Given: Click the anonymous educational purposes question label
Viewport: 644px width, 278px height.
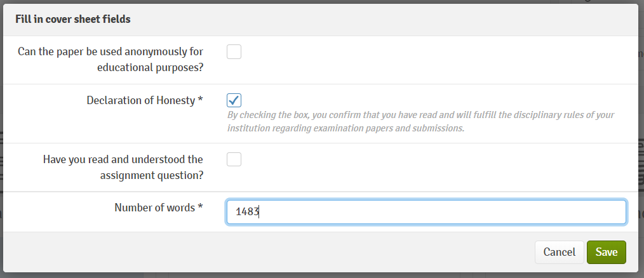Looking at the screenshot, I should pos(111,59).
